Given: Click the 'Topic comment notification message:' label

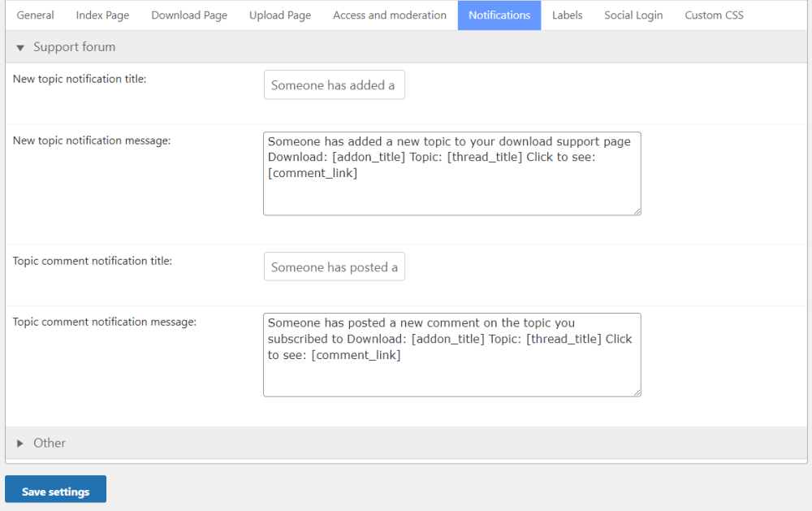Looking at the screenshot, I should 105,322.
